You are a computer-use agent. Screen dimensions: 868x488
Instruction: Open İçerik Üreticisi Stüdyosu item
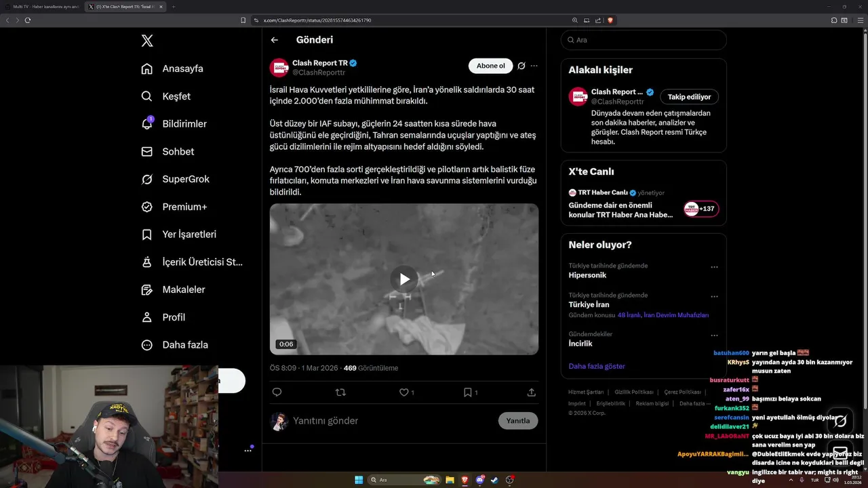(192, 262)
